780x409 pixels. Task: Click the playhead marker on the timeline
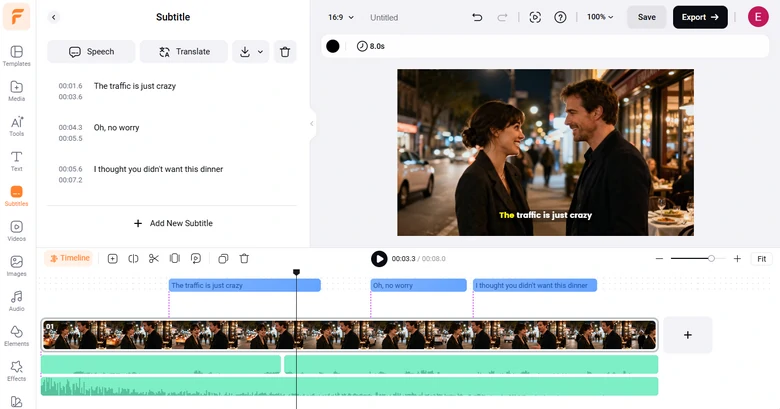[x=296, y=272]
